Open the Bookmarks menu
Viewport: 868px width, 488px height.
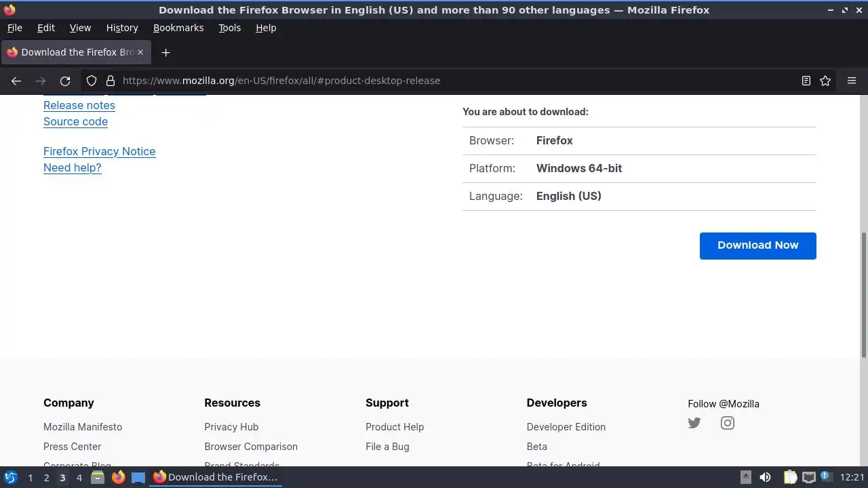(178, 28)
